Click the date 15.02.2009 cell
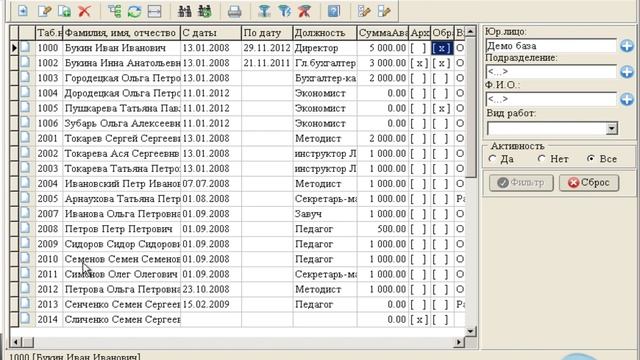The width and height of the screenshot is (640, 360). point(211,305)
